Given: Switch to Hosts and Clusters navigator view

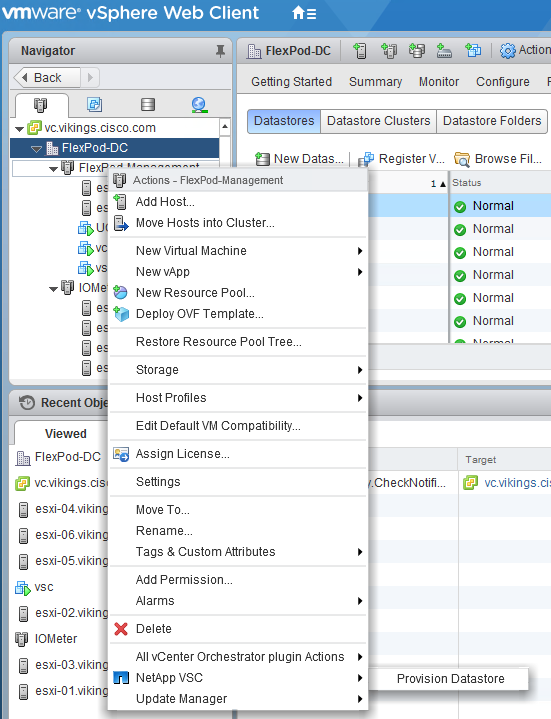Looking at the screenshot, I should [40, 105].
